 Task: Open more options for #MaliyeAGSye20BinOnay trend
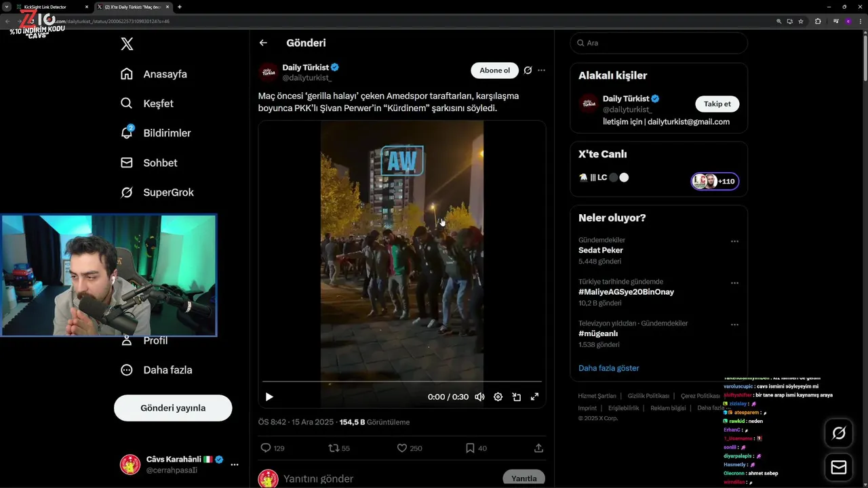click(x=734, y=283)
